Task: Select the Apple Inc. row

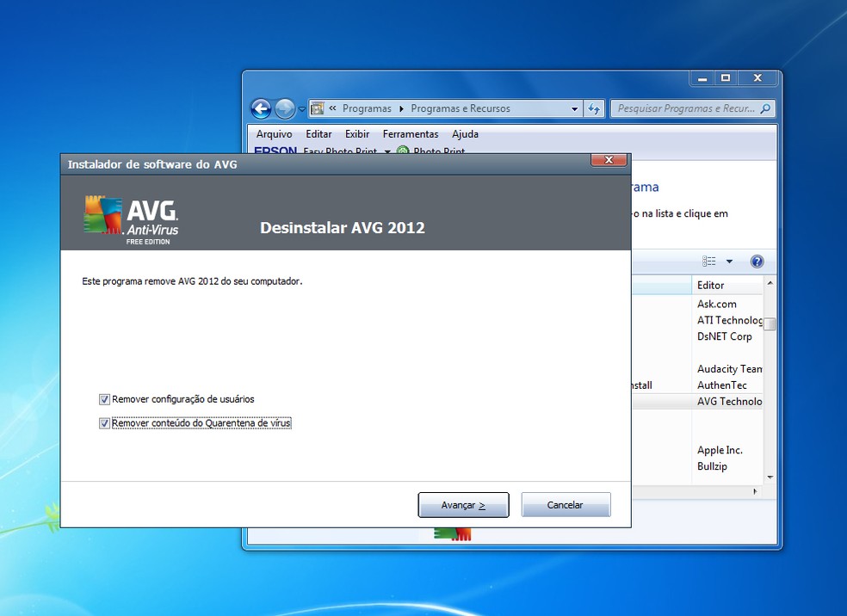Action: [x=720, y=450]
